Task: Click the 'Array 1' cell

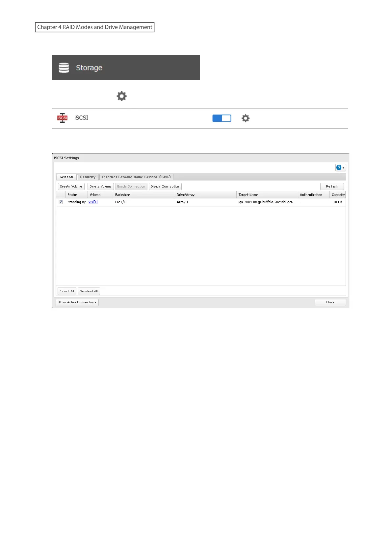Action: [183, 202]
